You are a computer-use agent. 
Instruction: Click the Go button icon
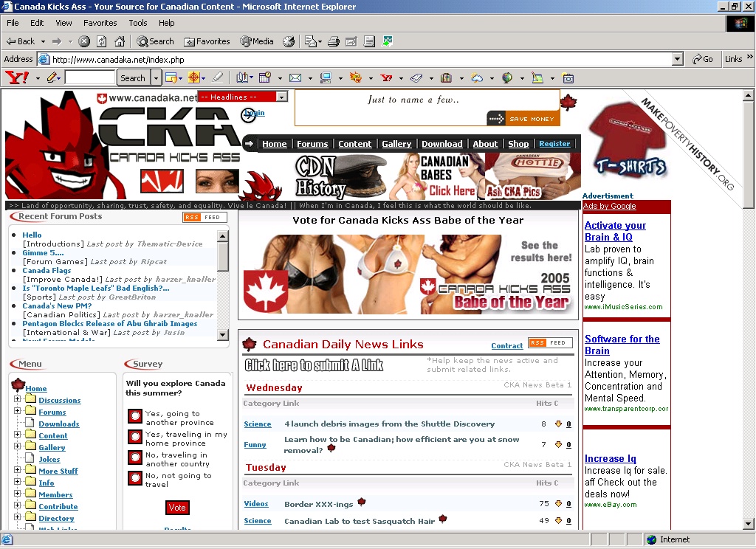pos(703,59)
